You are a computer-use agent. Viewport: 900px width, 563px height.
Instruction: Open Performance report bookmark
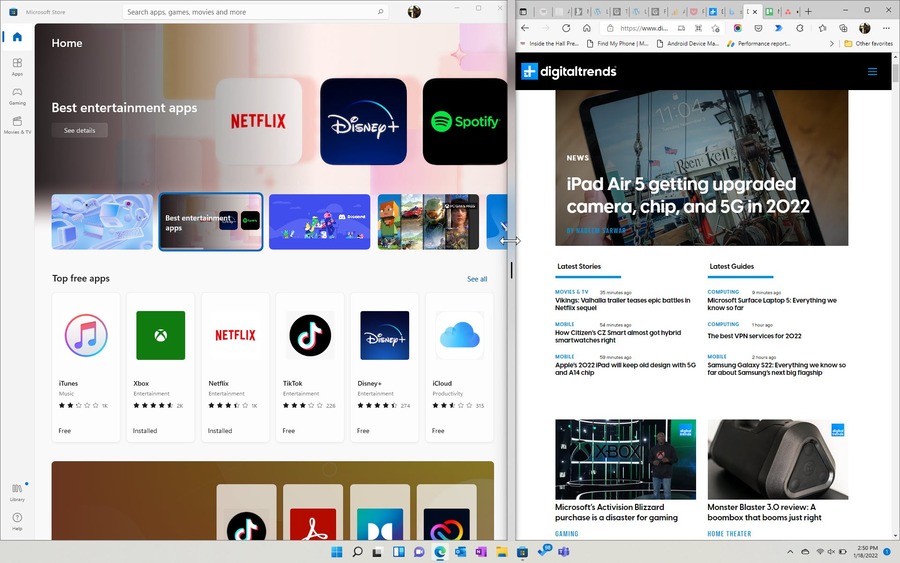coord(759,44)
